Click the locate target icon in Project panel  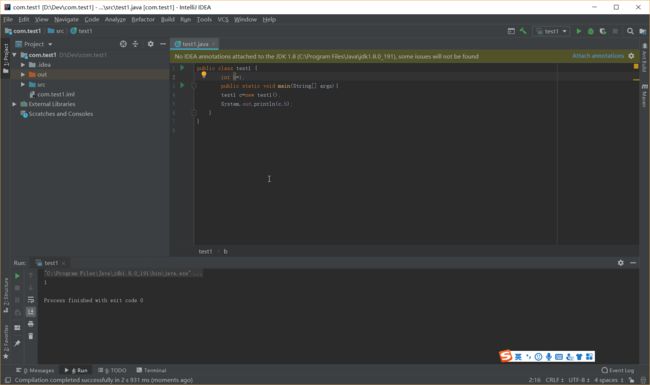point(123,44)
